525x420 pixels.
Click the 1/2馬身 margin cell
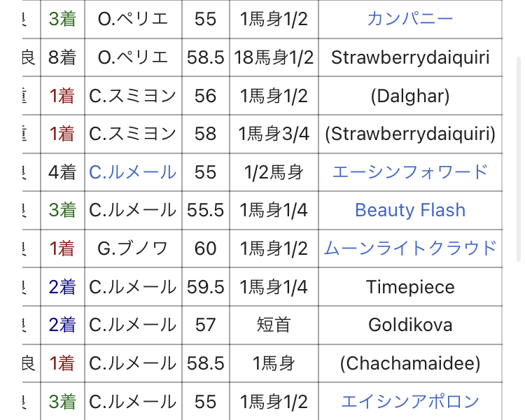tap(274, 172)
